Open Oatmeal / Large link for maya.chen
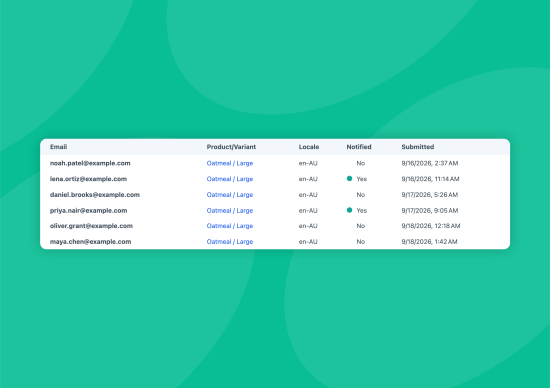550x388 pixels. tap(230, 242)
